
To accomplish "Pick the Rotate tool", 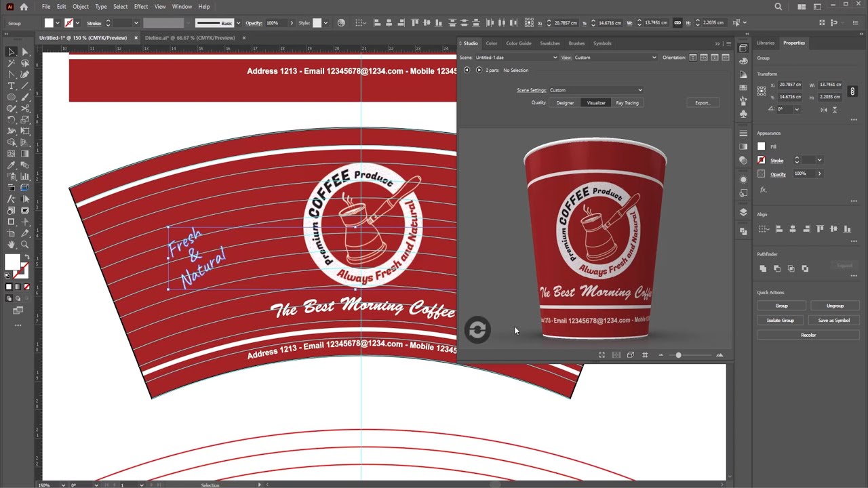I will click(12, 120).
